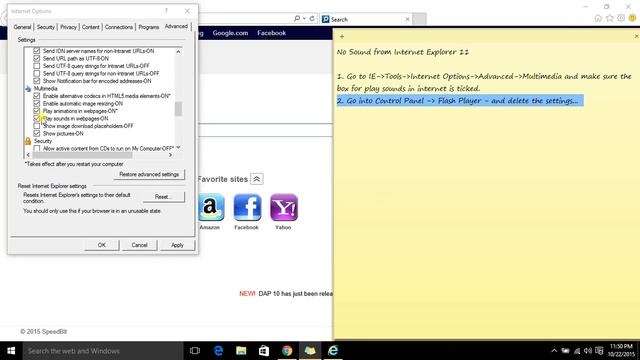The width and height of the screenshot is (640, 360).
Task: Open Internet Explorer Tools gear icon
Action: pyautogui.click(x=621, y=18)
